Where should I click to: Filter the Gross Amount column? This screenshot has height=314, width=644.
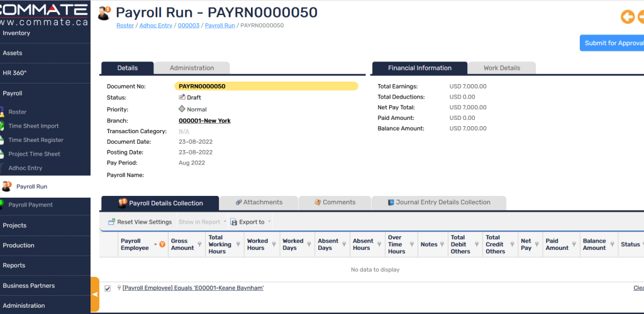click(x=199, y=244)
